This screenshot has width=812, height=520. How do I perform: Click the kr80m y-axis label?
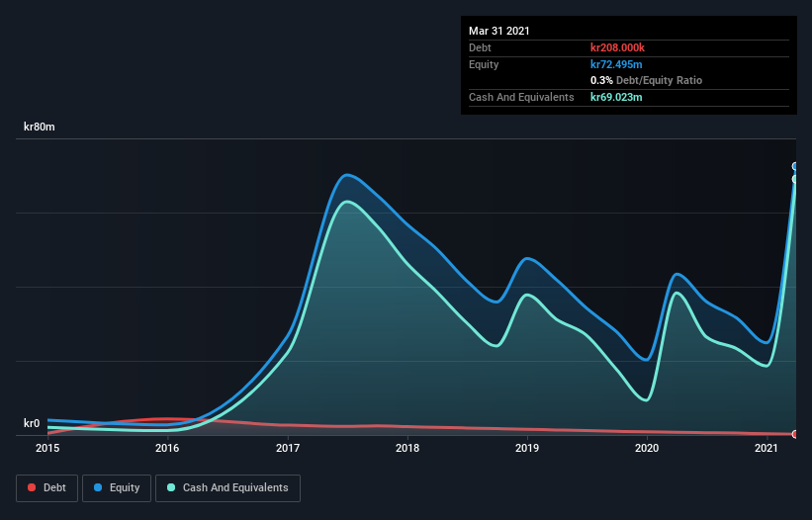click(x=40, y=127)
